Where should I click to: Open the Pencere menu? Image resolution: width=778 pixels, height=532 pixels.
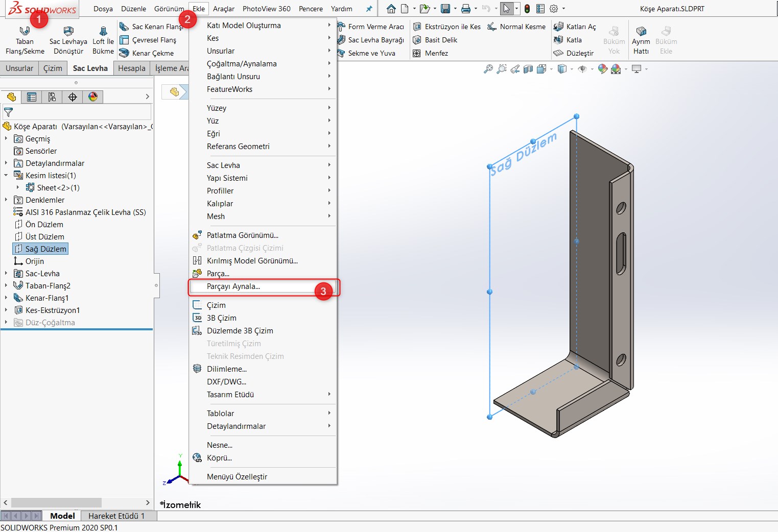[311, 9]
